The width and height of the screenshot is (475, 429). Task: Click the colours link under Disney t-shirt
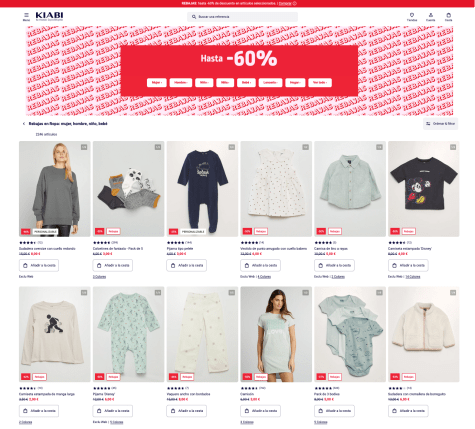click(x=413, y=277)
